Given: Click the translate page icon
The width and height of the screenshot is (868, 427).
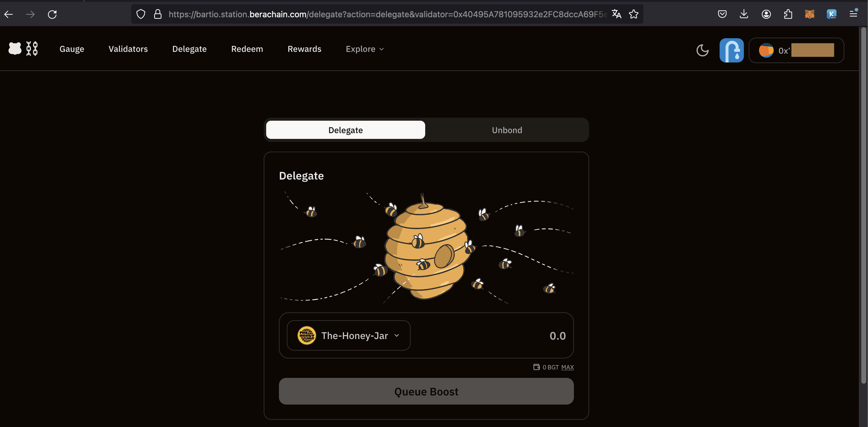Looking at the screenshot, I should point(616,14).
